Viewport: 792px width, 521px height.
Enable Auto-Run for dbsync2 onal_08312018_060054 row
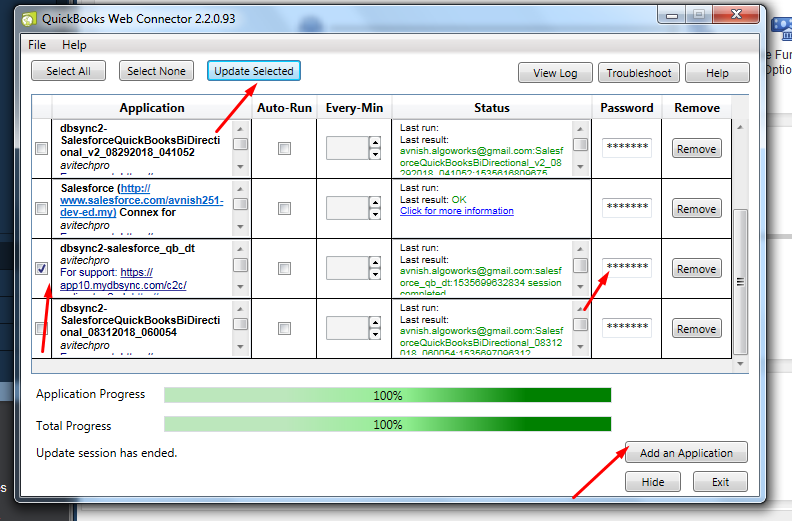pos(284,328)
